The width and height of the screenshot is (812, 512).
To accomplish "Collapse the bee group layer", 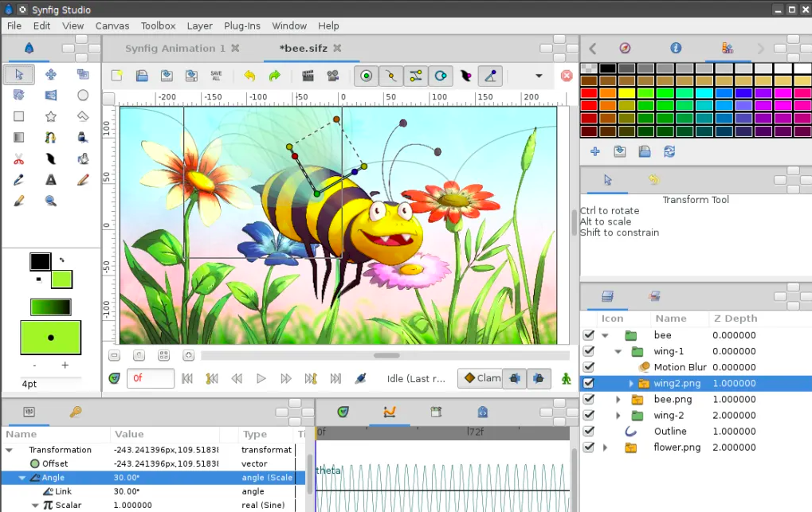I will point(605,335).
